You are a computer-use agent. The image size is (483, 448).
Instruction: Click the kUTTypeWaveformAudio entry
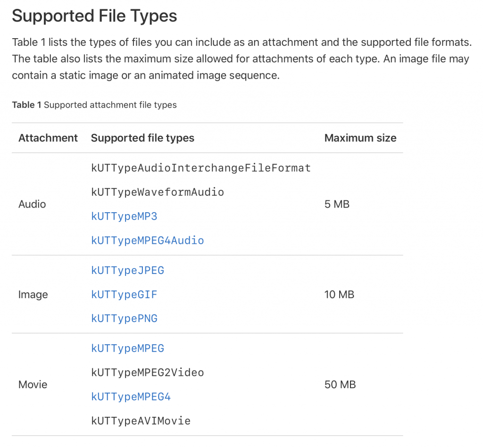[x=157, y=192]
